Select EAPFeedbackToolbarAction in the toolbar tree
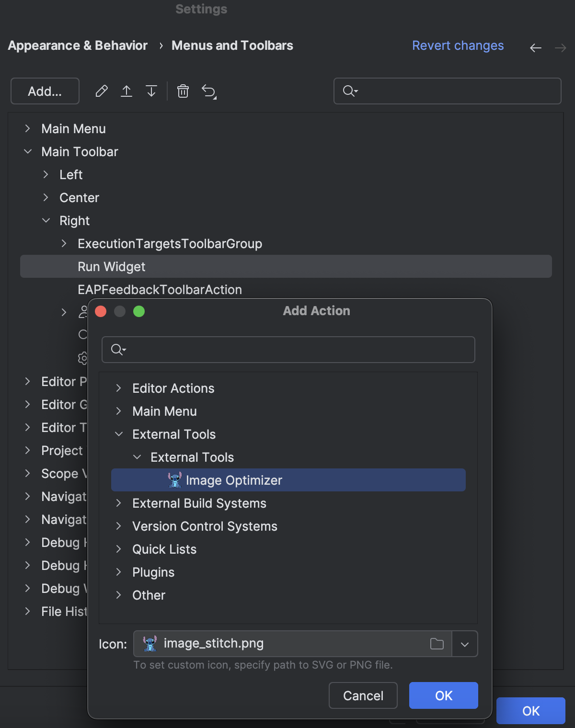Viewport: 575px width, 728px height. 160,289
